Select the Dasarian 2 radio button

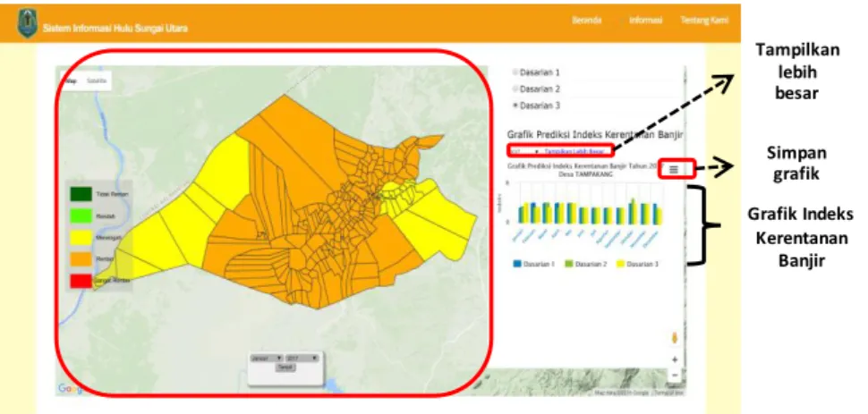click(515, 89)
